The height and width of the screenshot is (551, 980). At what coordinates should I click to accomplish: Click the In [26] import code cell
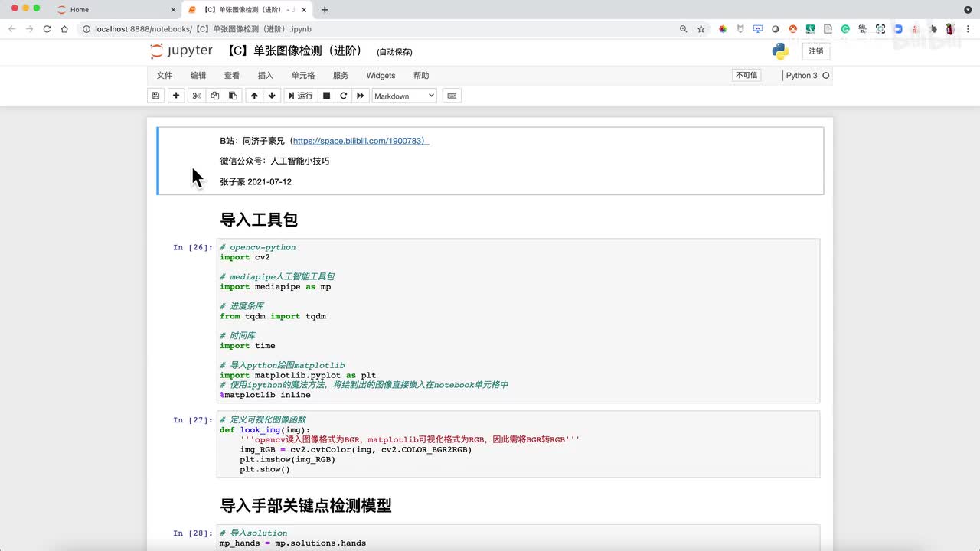click(x=518, y=321)
